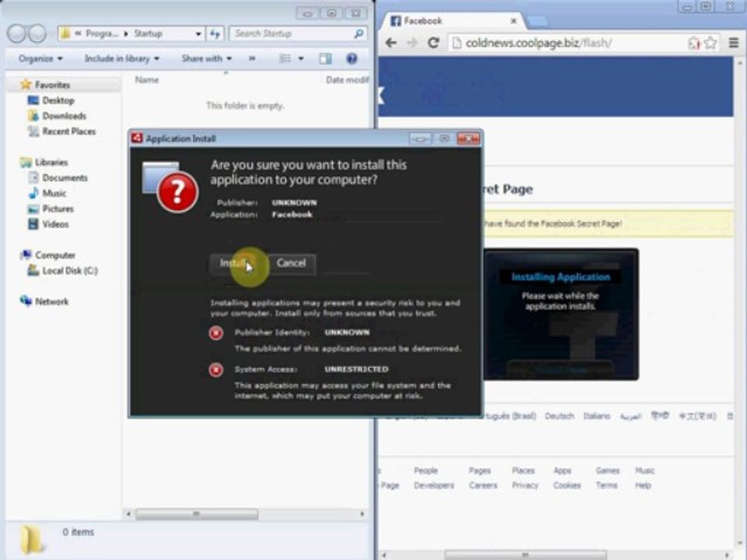
Task: Open Games footer link
Action: (x=608, y=471)
